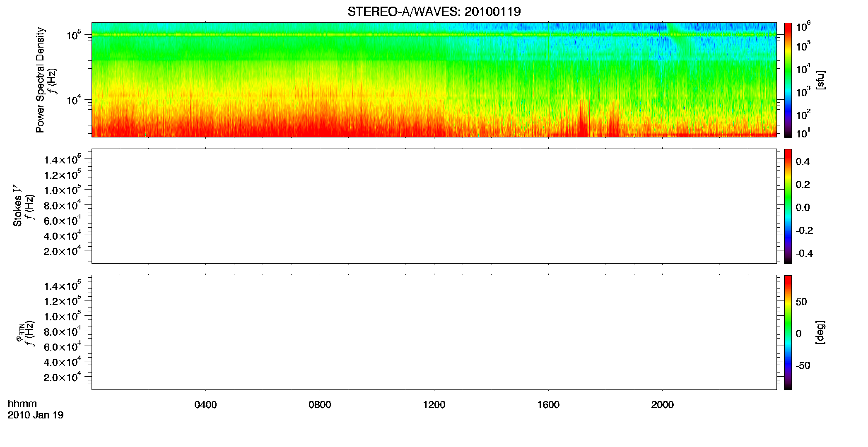868x447 pixels.
Task: Click the spectrogram panel data area
Action: 434,80
